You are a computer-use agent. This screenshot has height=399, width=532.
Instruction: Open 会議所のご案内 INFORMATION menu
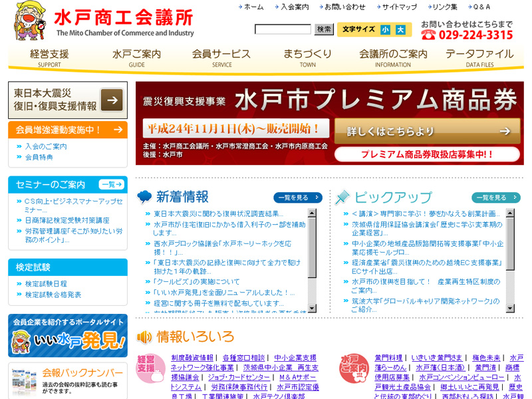pos(393,58)
